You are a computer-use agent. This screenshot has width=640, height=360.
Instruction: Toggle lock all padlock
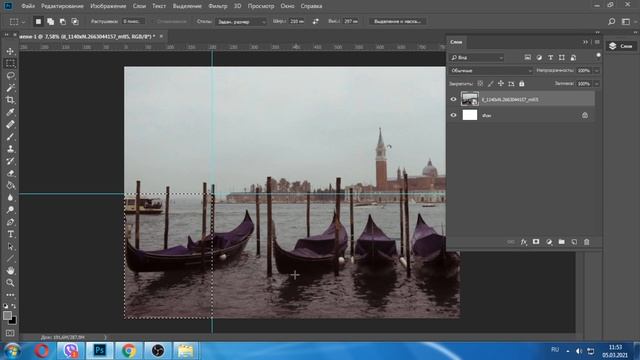(x=522, y=84)
